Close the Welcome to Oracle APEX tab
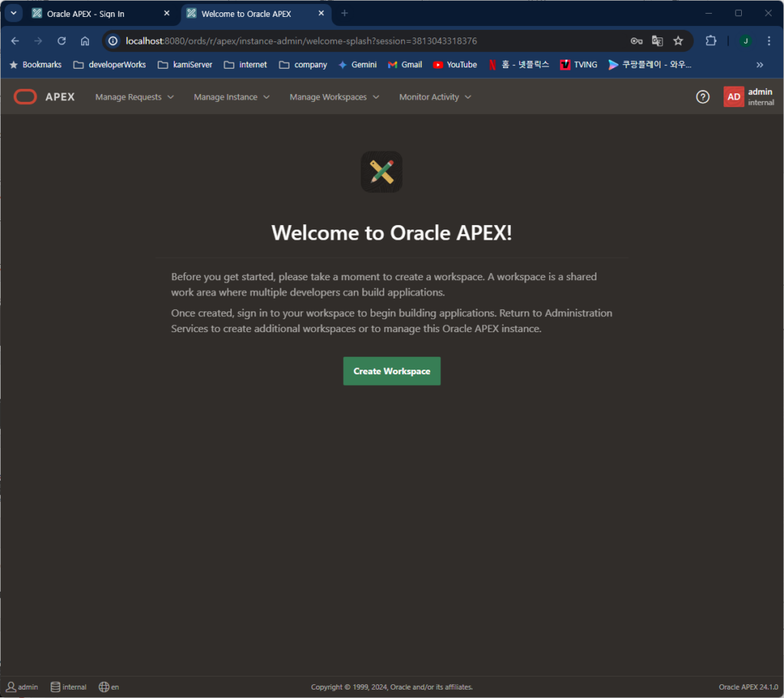 pyautogui.click(x=321, y=14)
